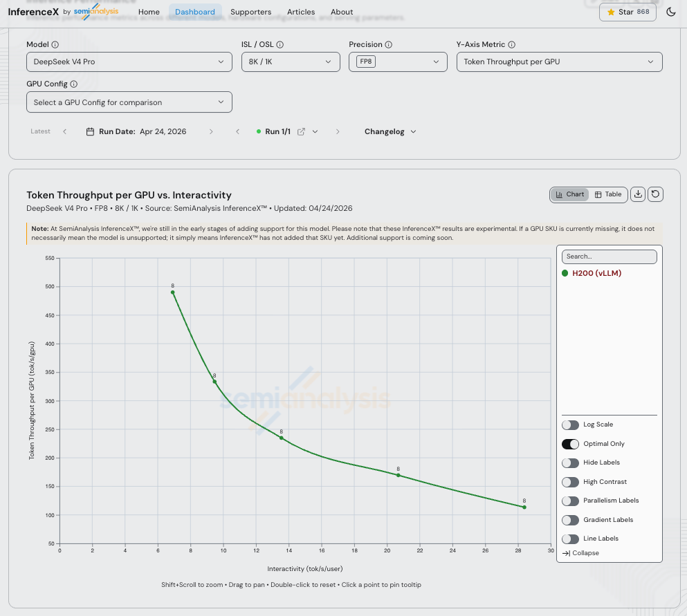The width and height of the screenshot is (687, 616).
Task: Select H200 (vLLM) in legend
Action: (x=596, y=273)
